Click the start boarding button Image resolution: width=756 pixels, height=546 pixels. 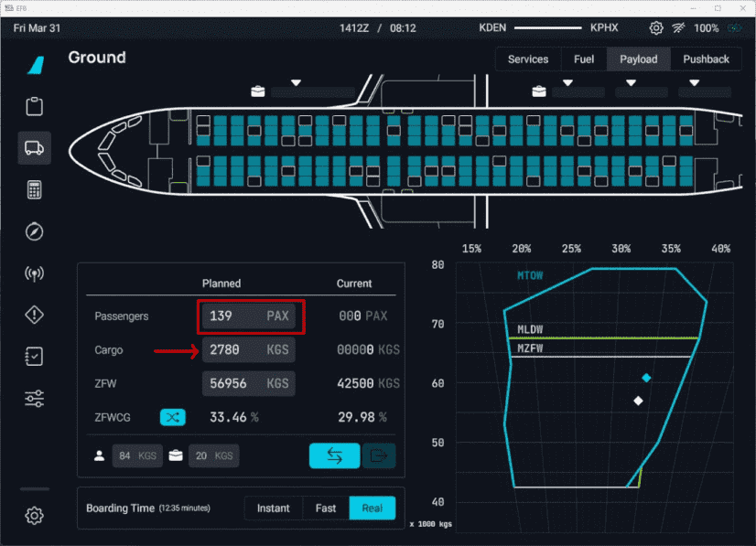pos(379,455)
